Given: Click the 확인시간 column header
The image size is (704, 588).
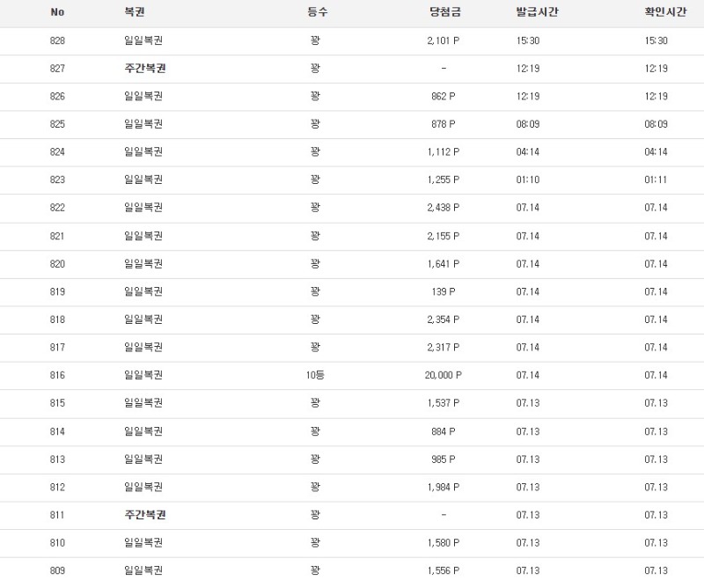Looking at the screenshot, I should pos(664,12).
